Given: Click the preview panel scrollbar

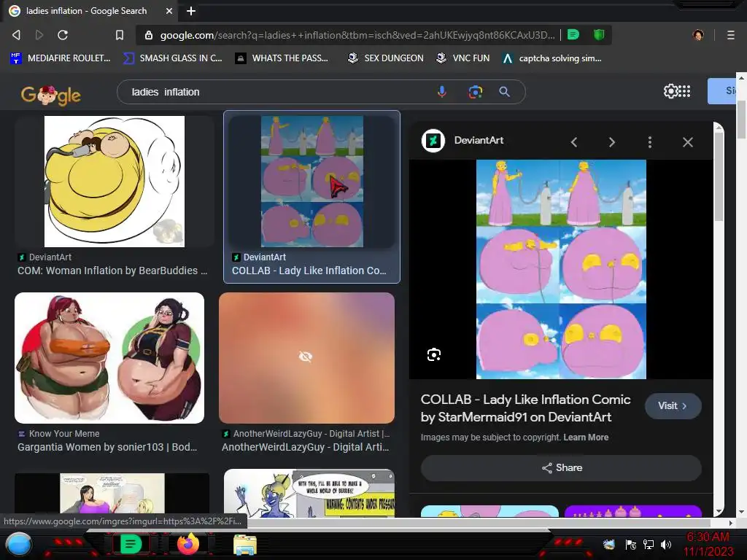Looking at the screenshot, I should [719, 176].
